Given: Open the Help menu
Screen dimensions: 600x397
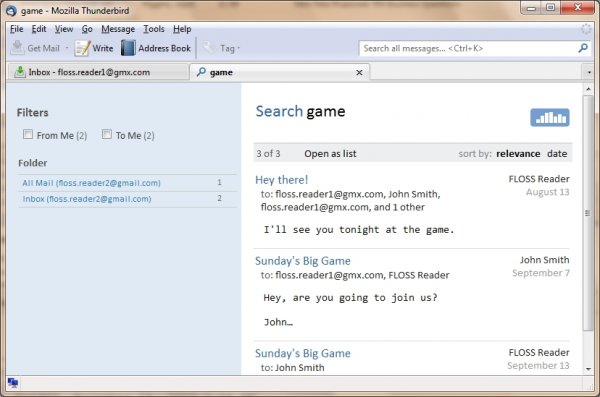Looking at the screenshot, I should coord(182,29).
